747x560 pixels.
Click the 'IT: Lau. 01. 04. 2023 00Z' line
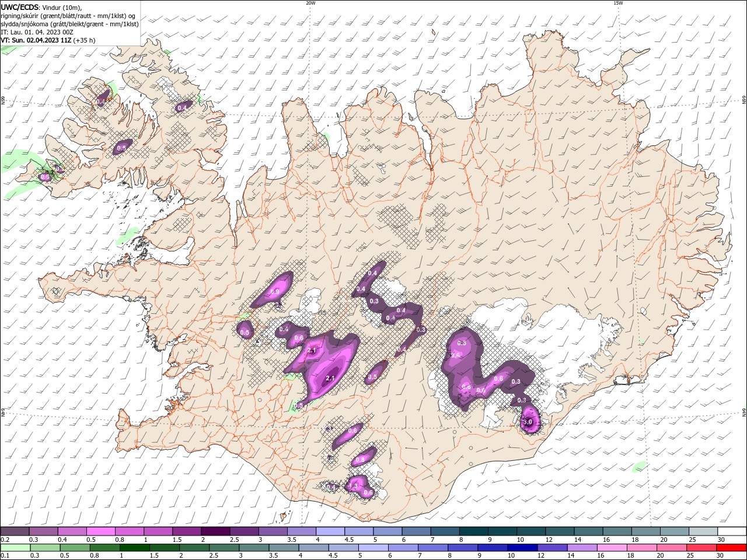pyautogui.click(x=37, y=32)
